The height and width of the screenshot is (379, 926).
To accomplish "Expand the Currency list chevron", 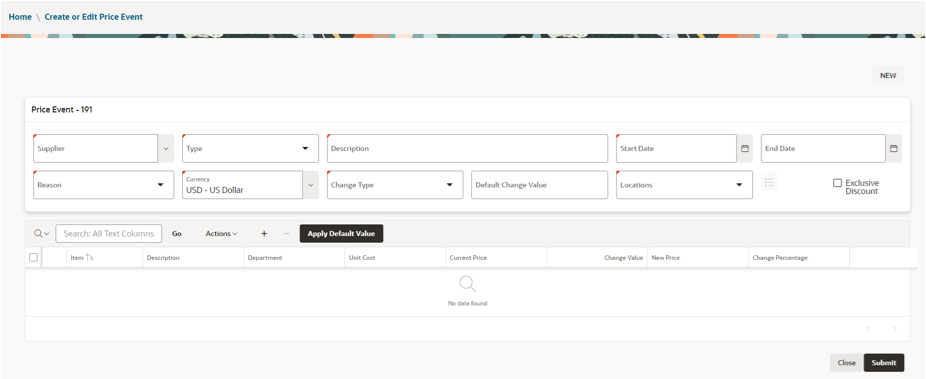I will pyautogui.click(x=311, y=185).
